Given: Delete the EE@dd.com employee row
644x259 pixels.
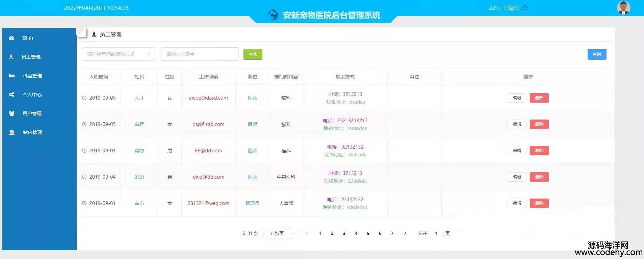Looking at the screenshot, I should pos(539,151).
